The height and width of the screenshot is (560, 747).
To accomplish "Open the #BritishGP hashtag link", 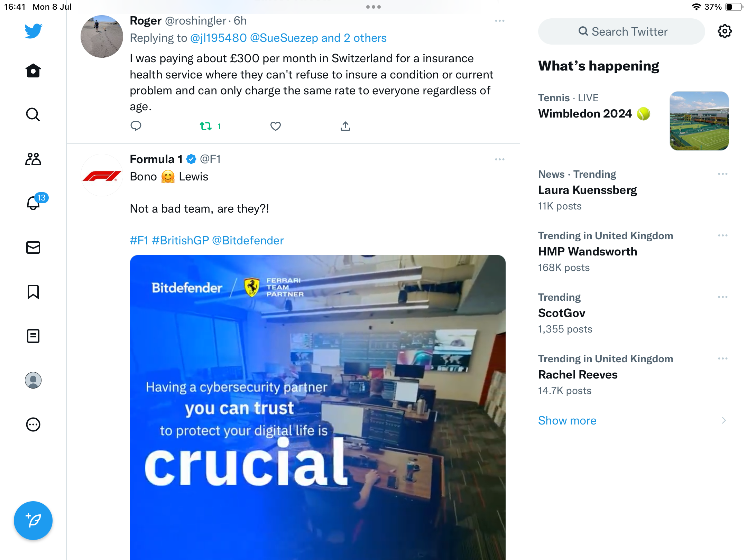I will tap(180, 241).
